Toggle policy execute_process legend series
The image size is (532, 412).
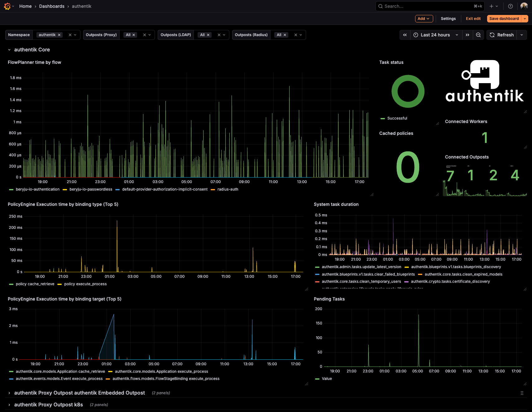click(85, 284)
